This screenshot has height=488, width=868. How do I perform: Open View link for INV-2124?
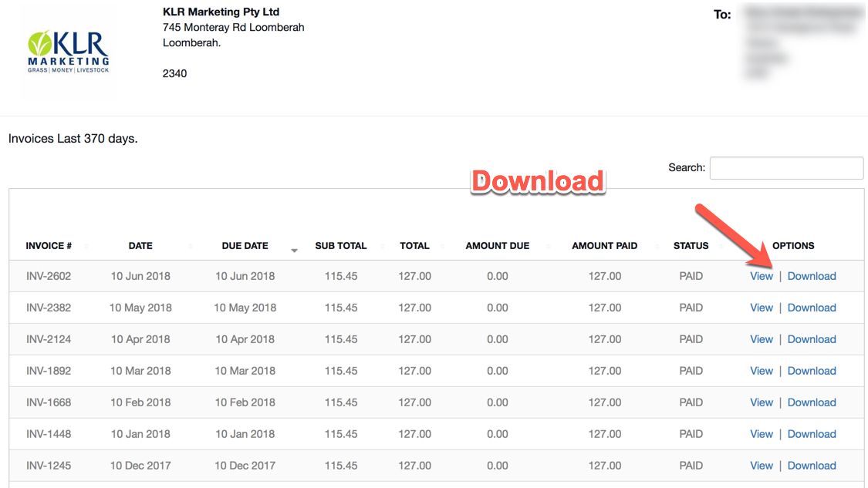point(761,339)
